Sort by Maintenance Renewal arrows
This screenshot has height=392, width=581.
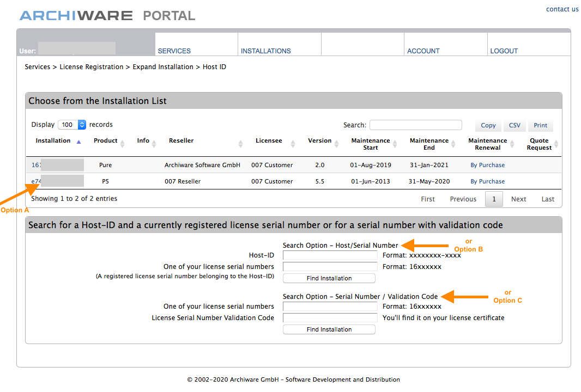pyautogui.click(x=512, y=144)
